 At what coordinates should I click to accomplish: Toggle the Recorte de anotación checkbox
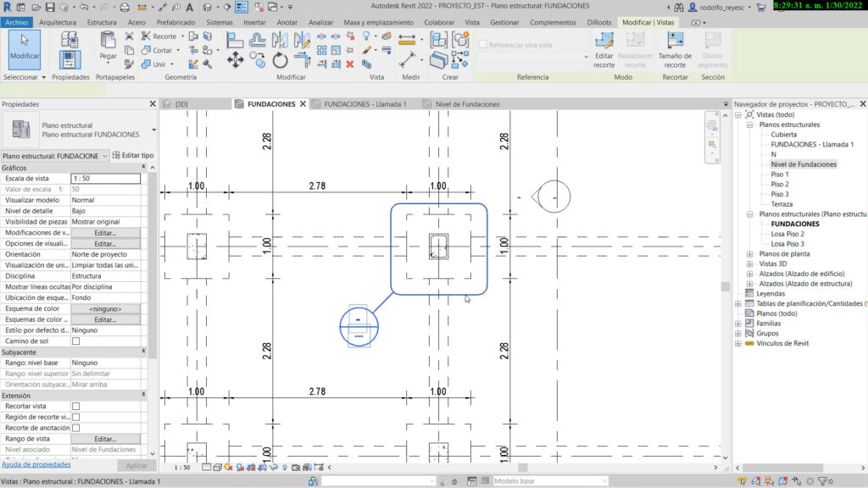pos(76,428)
